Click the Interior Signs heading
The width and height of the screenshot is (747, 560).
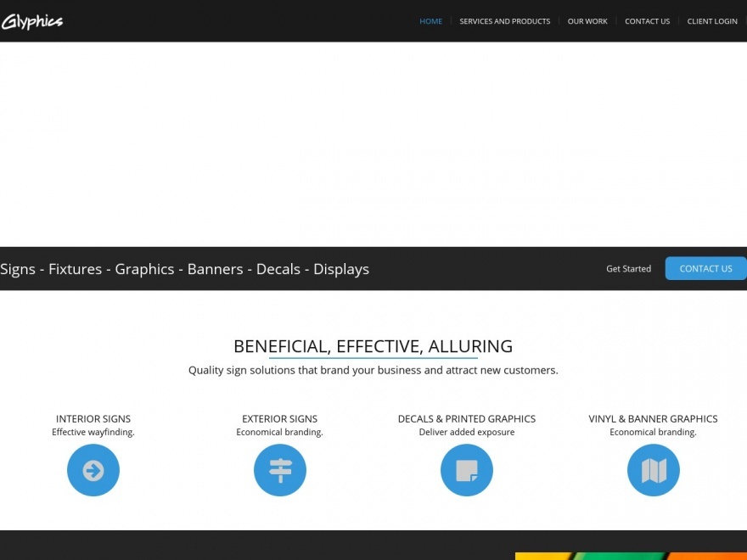click(93, 418)
